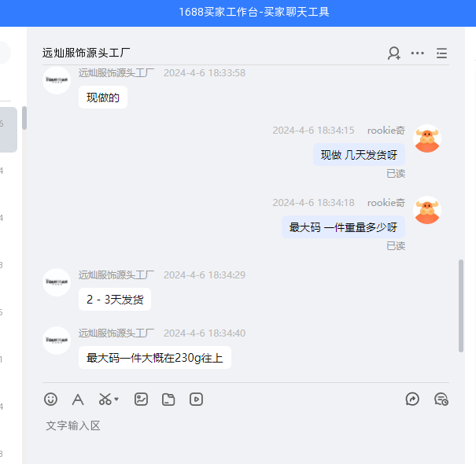Open the emoji picker
Screen dimensions: 476x464
pos(50,400)
